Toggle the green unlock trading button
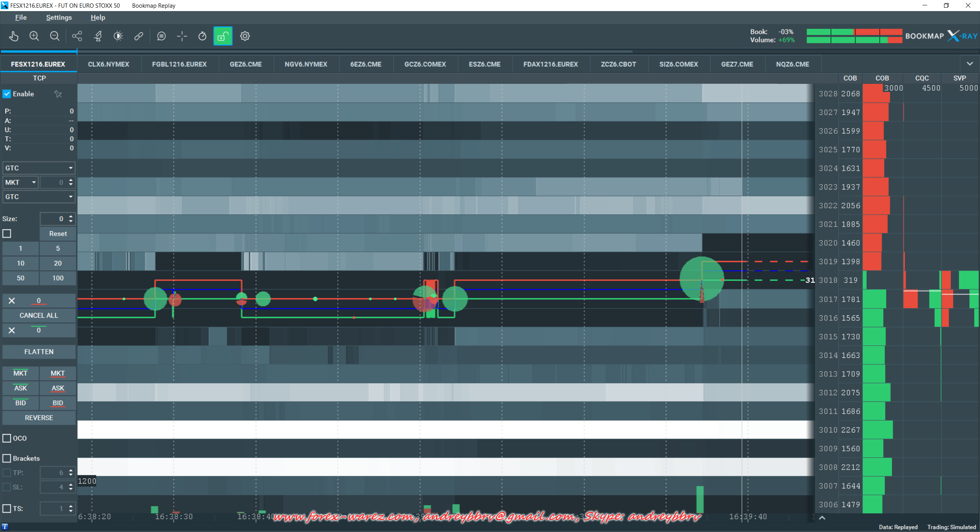This screenshot has width=980, height=532. pos(223,36)
